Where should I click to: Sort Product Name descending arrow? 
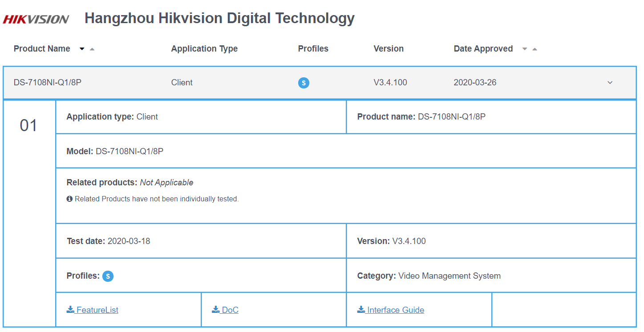(82, 49)
